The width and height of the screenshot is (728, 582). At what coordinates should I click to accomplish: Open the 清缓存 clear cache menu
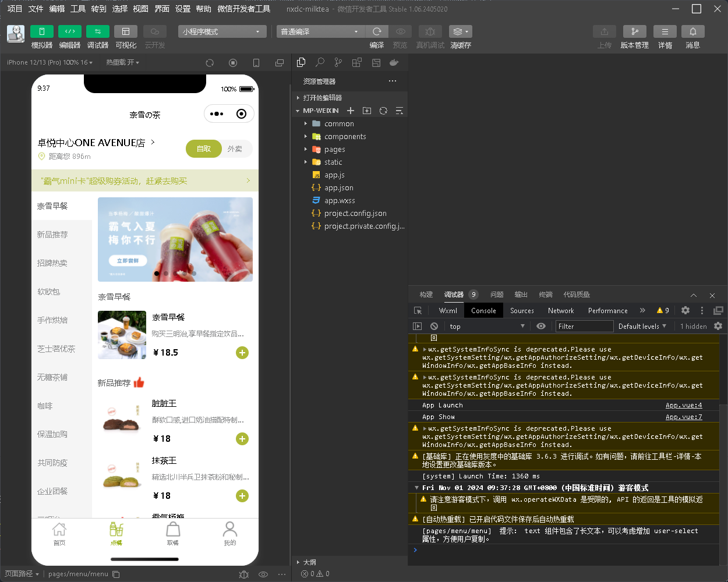[460, 31]
